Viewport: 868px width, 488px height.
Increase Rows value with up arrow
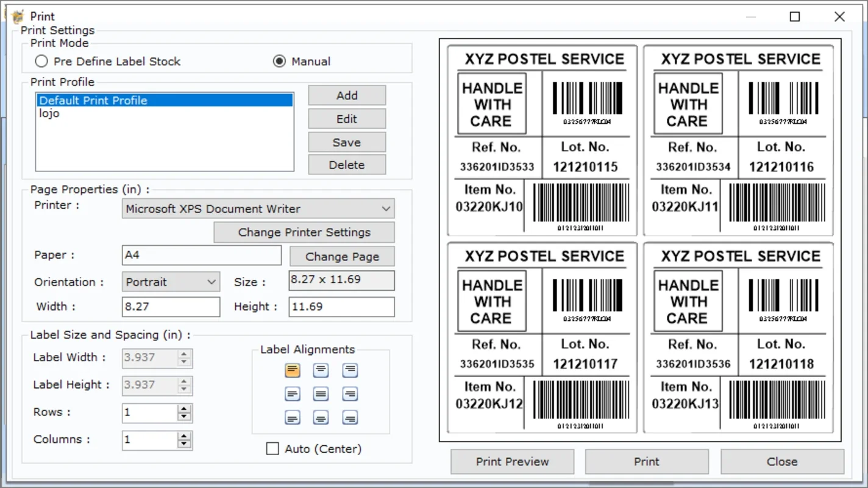[184, 409]
